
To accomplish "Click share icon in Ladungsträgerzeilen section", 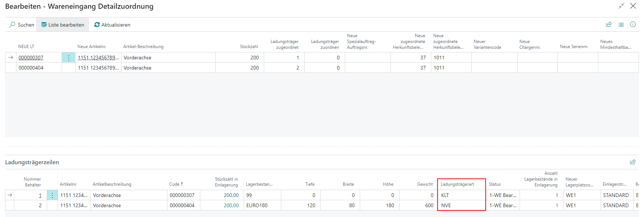I will tap(633, 162).
